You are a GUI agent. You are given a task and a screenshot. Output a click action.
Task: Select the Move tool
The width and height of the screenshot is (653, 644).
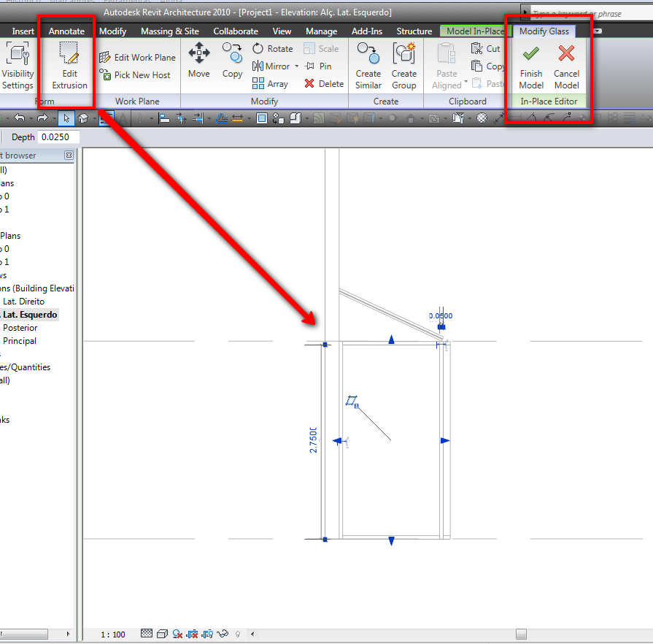pos(199,60)
